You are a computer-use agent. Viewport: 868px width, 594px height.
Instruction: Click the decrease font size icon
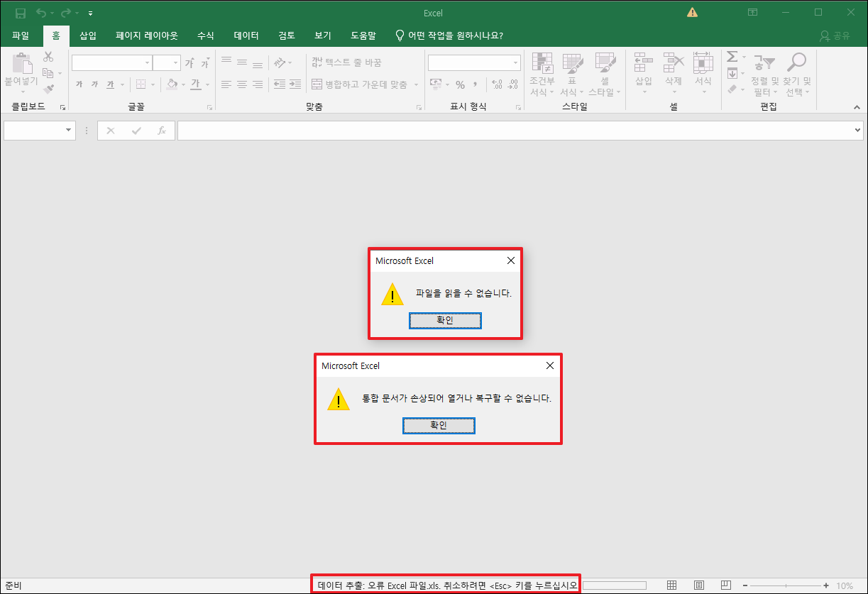[205, 63]
